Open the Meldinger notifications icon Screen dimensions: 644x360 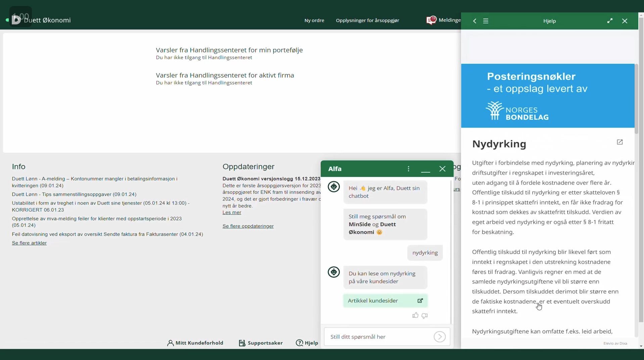tap(431, 20)
